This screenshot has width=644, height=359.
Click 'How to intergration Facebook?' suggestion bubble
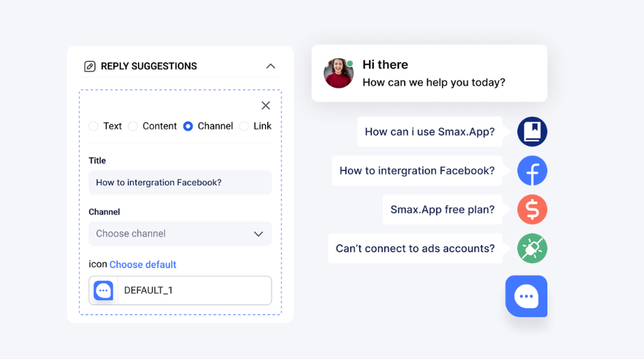click(x=417, y=171)
